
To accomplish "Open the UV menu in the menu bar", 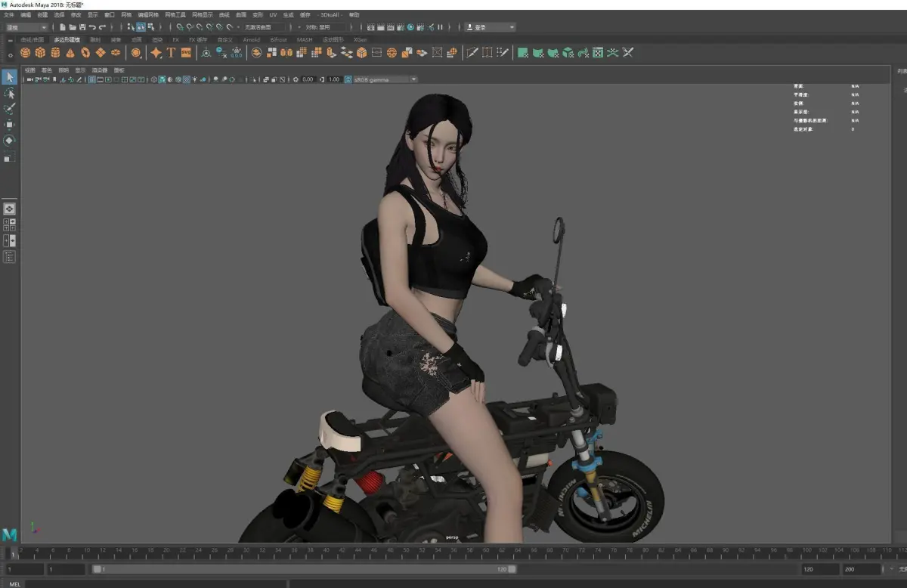I will (x=273, y=14).
